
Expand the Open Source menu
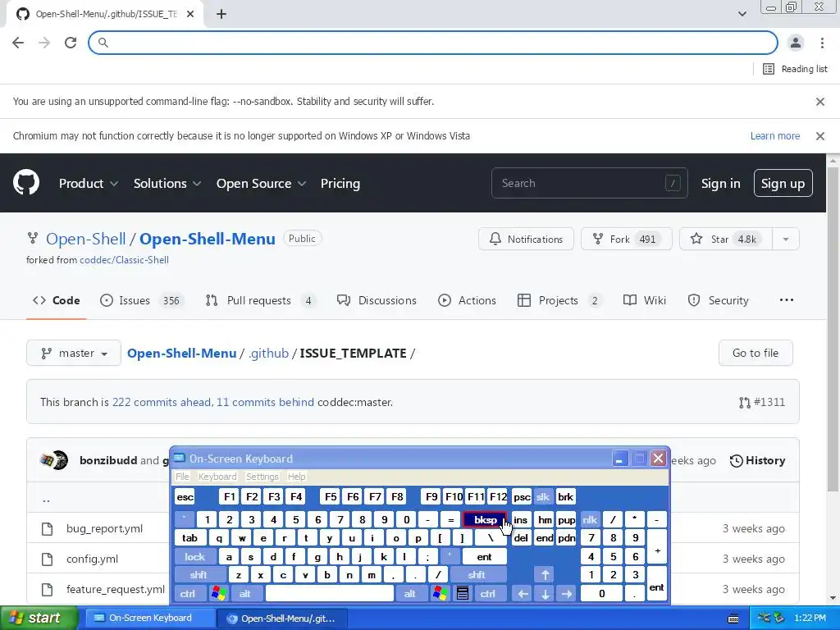262,183
